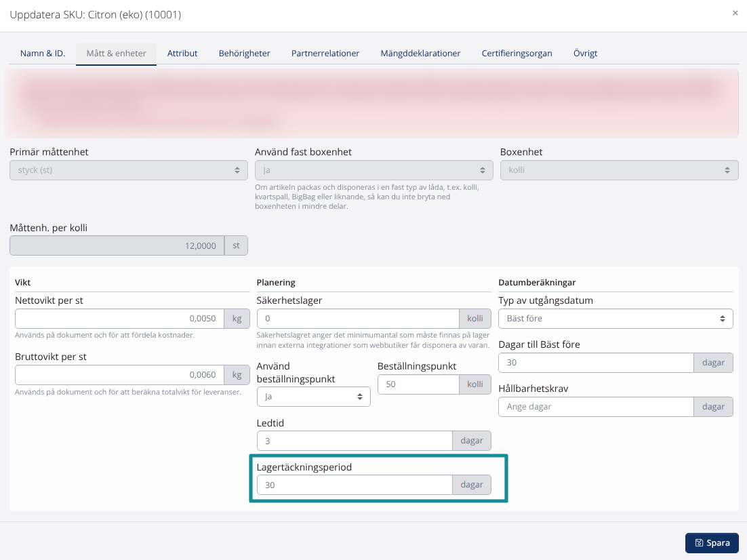This screenshot has width=747, height=560.
Task: Open the Använd fast boxenhet dropdown
Action: tap(373, 169)
